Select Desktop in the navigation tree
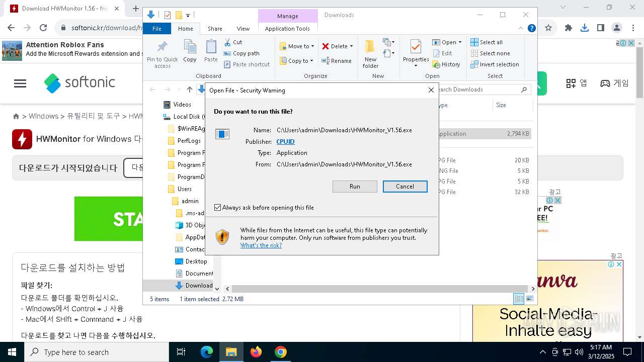Image resolution: width=644 pixels, height=362 pixels. (196, 261)
